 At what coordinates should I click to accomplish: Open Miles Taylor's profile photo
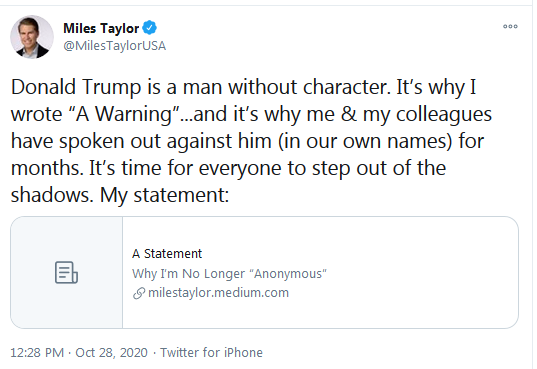(x=32, y=37)
